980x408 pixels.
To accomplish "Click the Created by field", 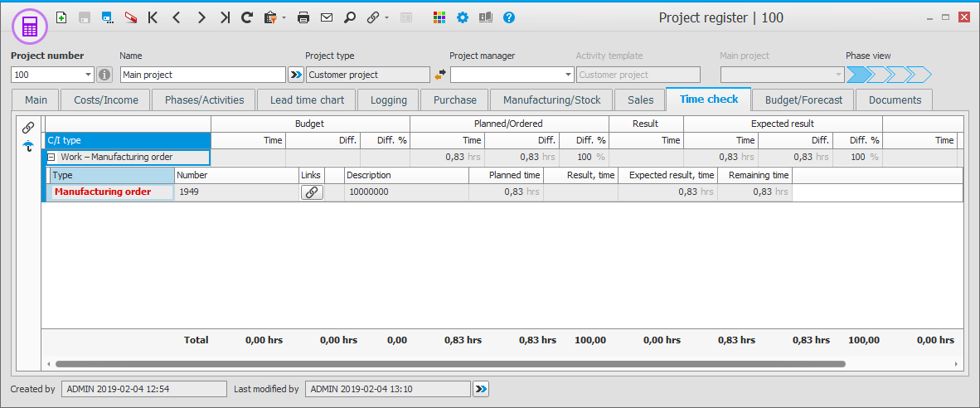I will coord(143,389).
